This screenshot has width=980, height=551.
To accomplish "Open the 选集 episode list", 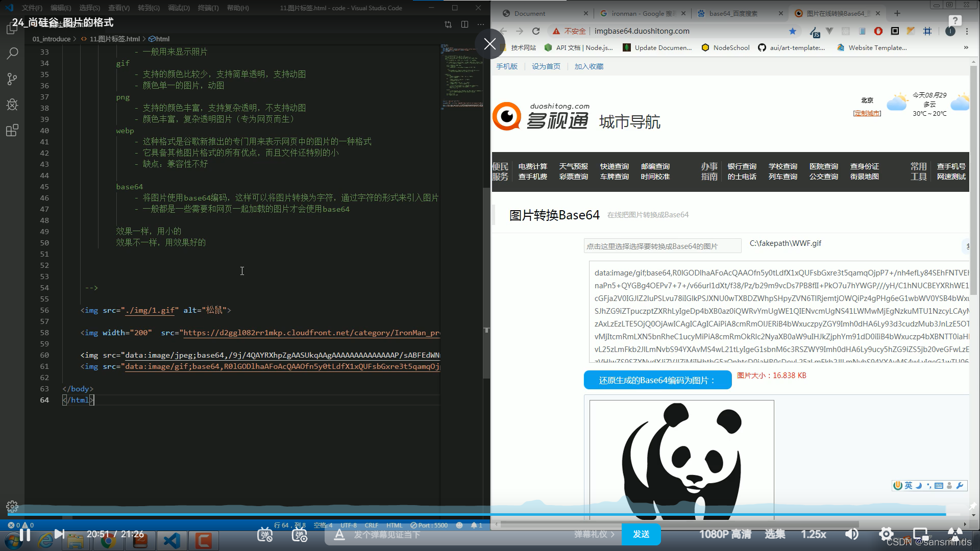I will [775, 534].
